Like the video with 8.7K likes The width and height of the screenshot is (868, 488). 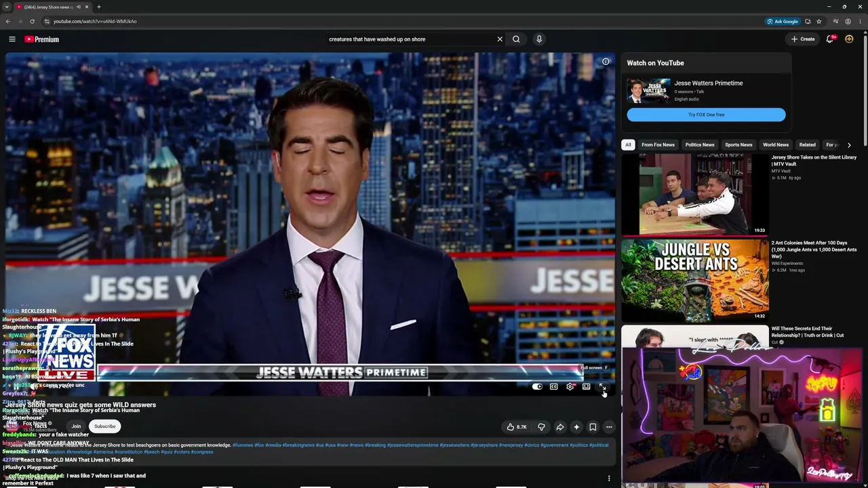click(517, 427)
